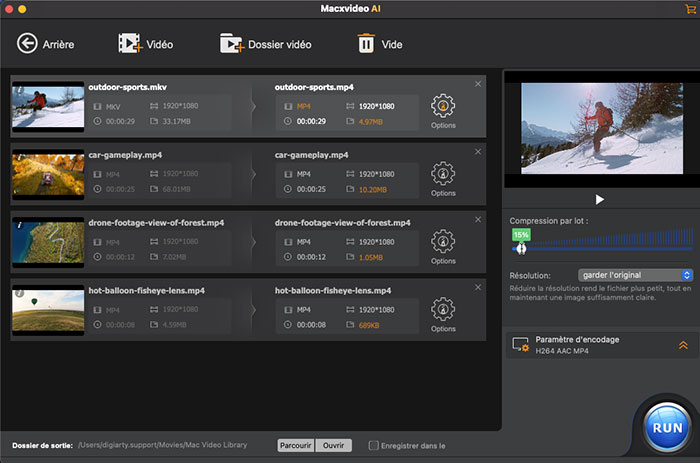Click the orange MP4 format for outdoor-sports.mp4

[x=304, y=106]
